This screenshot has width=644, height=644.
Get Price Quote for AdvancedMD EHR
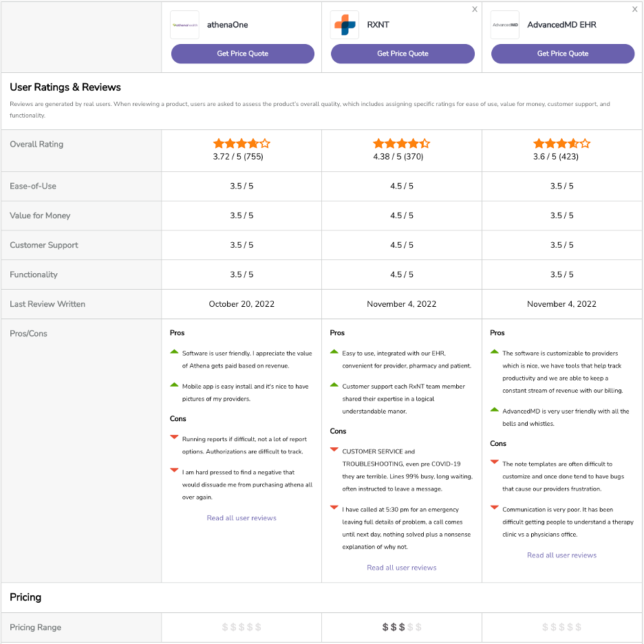click(563, 54)
